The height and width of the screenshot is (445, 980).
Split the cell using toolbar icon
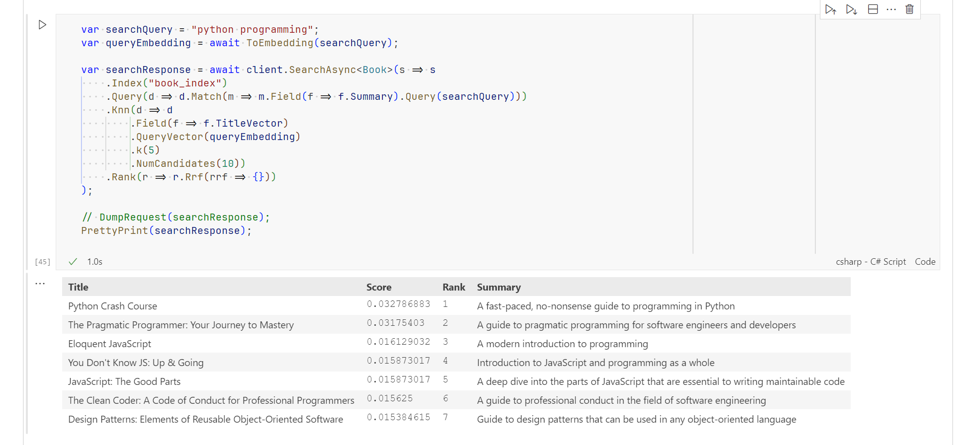[873, 9]
